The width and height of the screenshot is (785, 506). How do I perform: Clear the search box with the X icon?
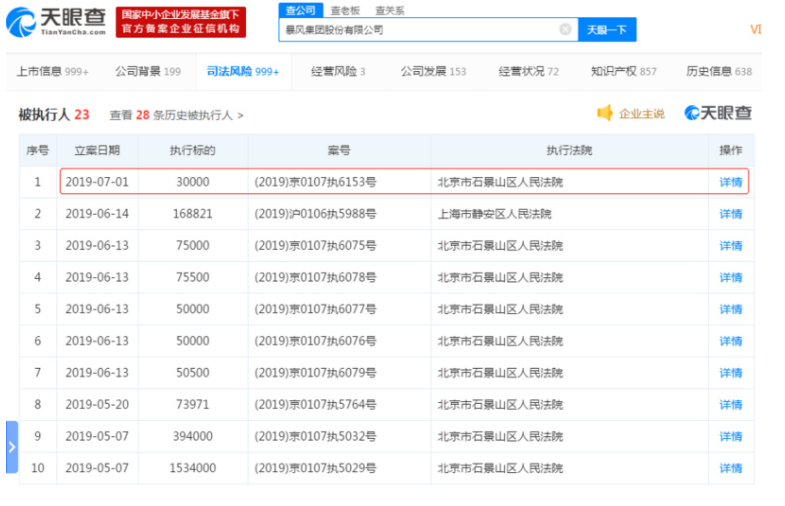565,29
